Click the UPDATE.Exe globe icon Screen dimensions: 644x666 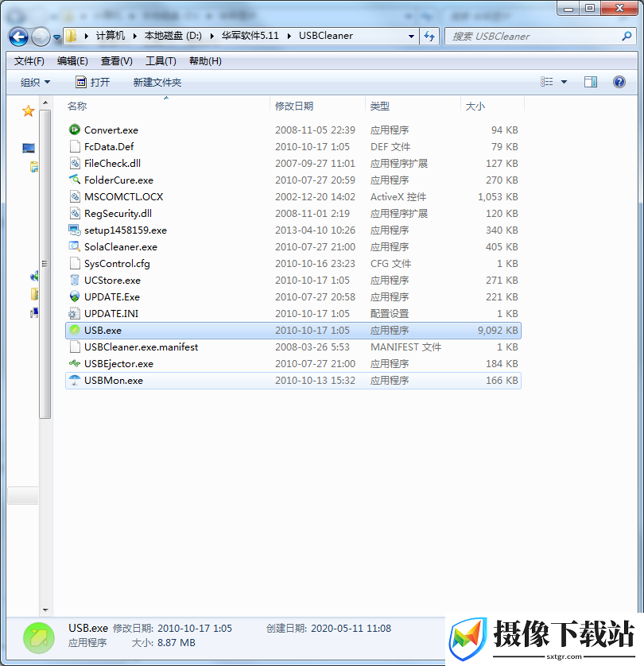[x=75, y=296]
